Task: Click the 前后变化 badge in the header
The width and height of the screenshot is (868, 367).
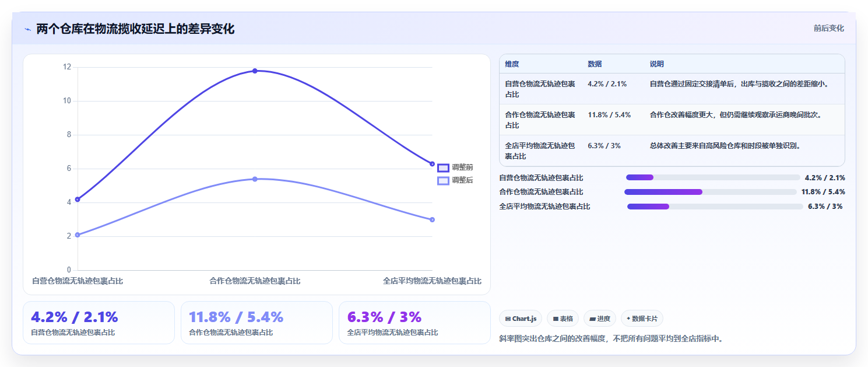Action: pyautogui.click(x=828, y=28)
